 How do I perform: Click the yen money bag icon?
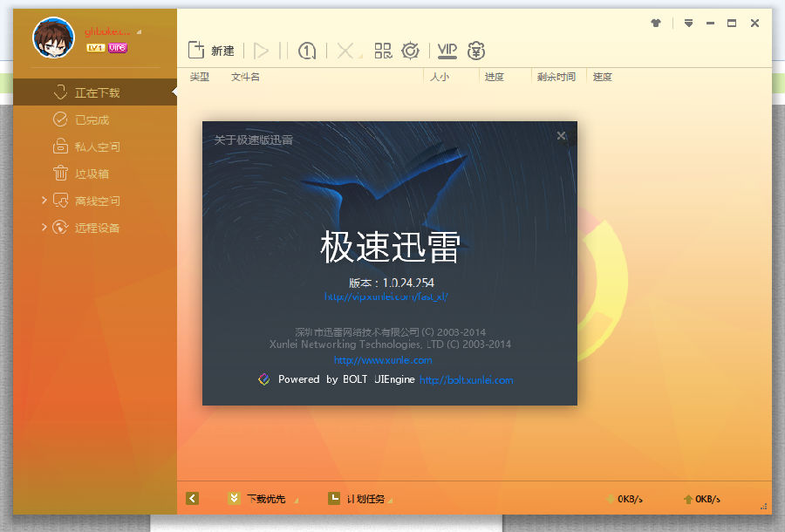(476, 51)
